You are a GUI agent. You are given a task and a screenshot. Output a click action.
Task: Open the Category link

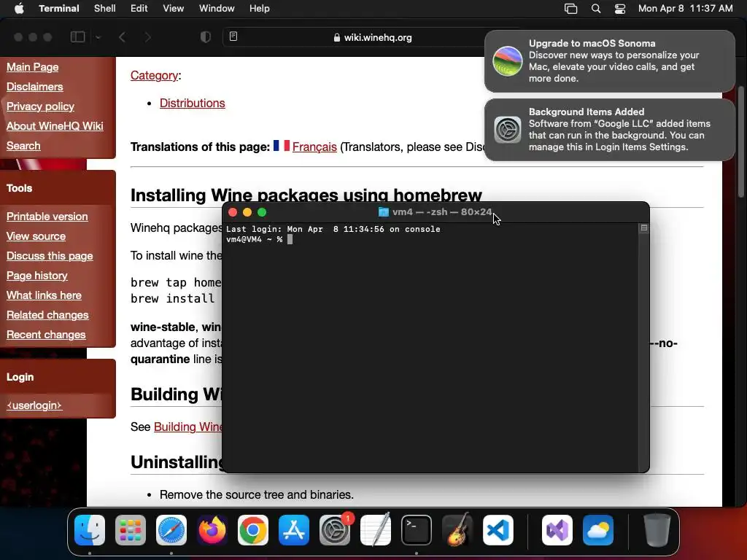154,76
